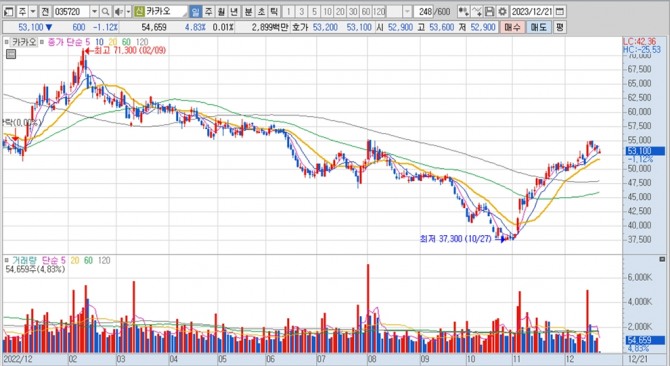Click the save chart floppy icon
This screenshot has height=366, width=670.
[x=490, y=12]
